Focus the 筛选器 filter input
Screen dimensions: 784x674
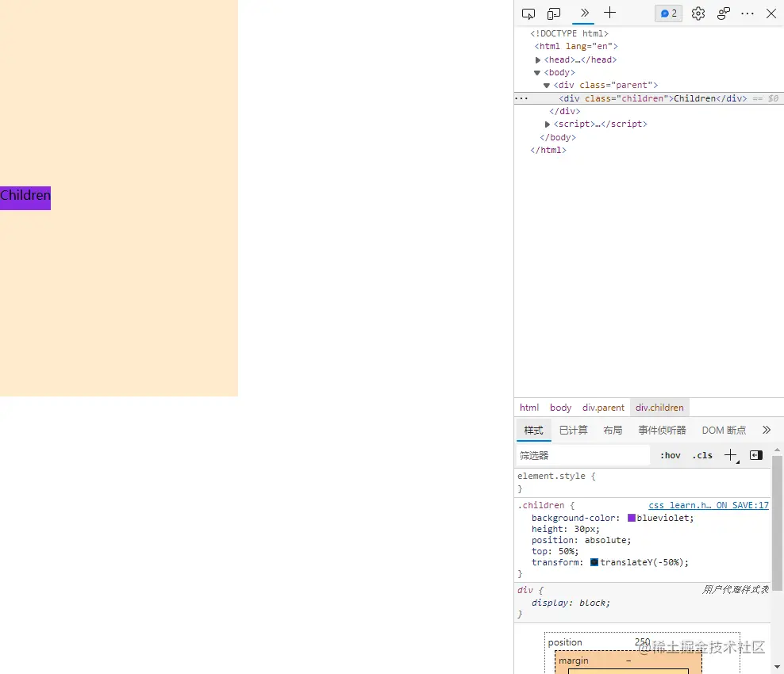click(583, 456)
